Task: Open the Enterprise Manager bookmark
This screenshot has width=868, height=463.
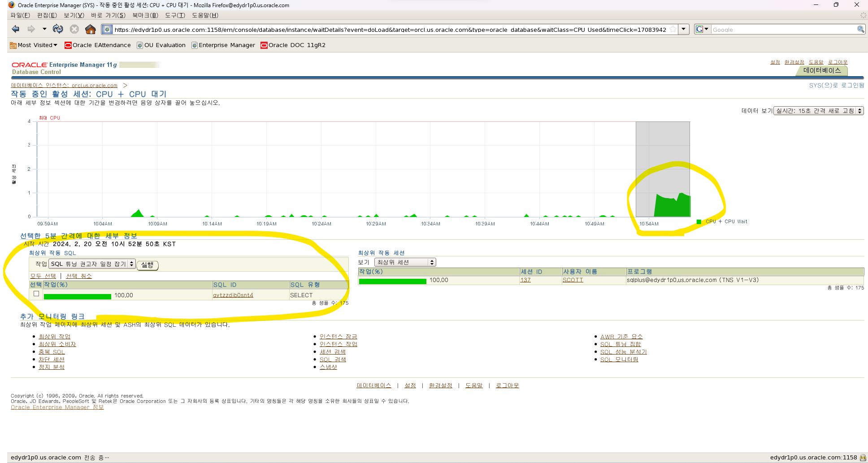Action: point(223,45)
